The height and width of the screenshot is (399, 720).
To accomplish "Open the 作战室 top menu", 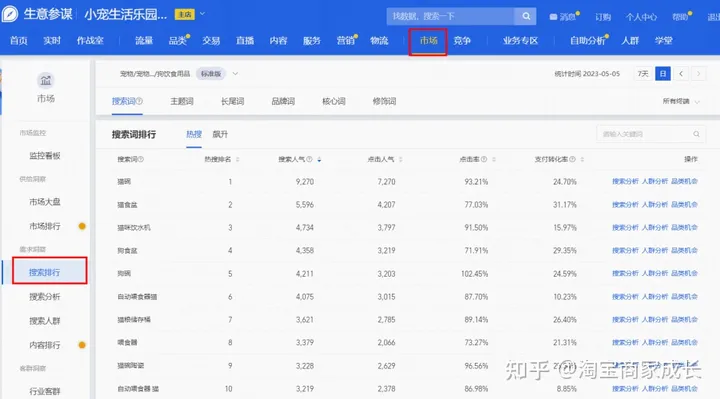I will point(90,40).
